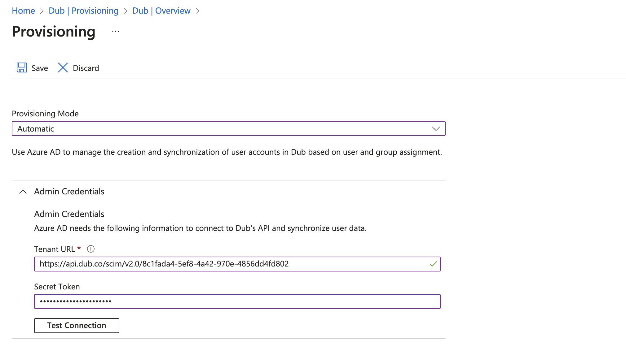This screenshot has width=626, height=364.
Task: Click the Secret Token label
Action: pos(57,287)
